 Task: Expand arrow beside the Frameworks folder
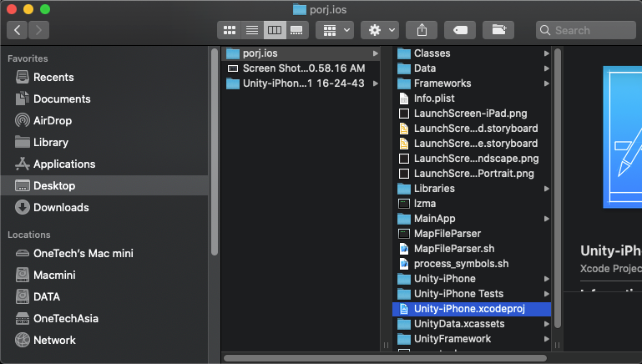coord(546,83)
